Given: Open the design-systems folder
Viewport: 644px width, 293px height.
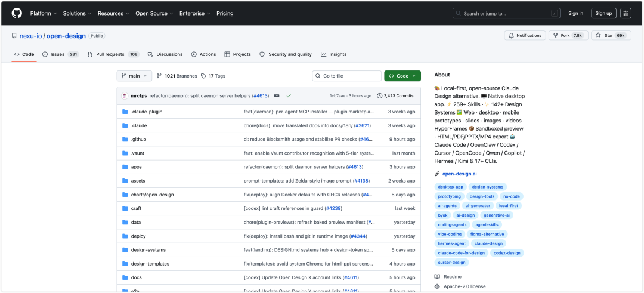Looking at the screenshot, I should pos(148,250).
